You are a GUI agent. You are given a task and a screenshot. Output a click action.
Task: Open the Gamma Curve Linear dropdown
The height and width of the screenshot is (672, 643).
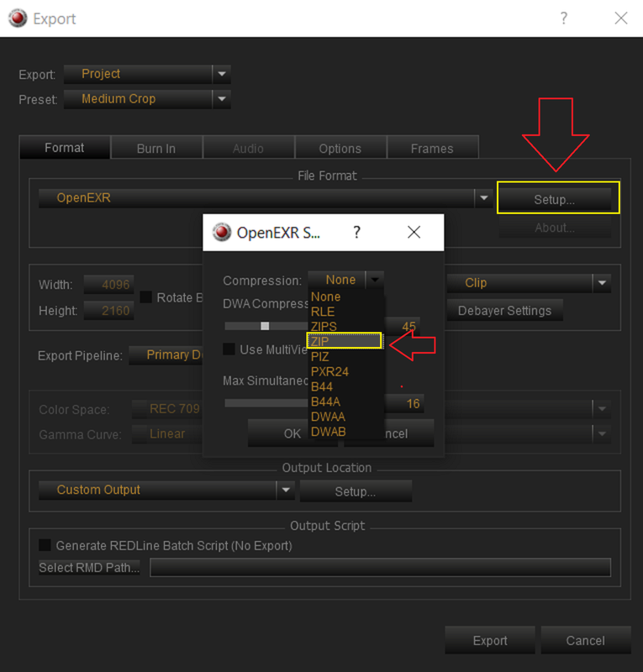167,433
